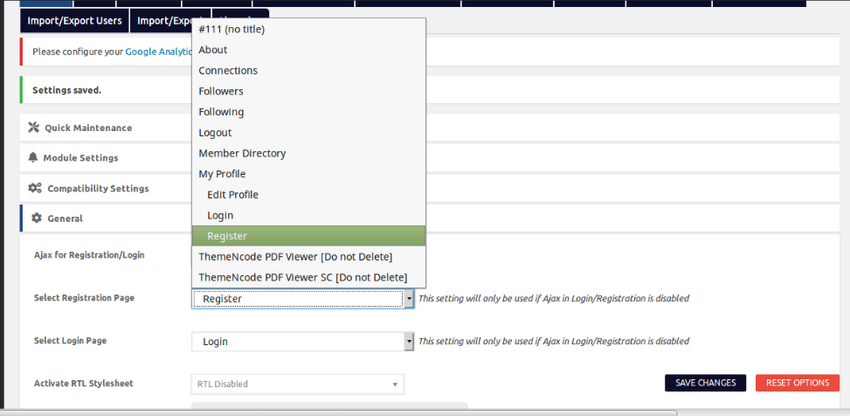Click the General section gear icon

click(x=37, y=218)
